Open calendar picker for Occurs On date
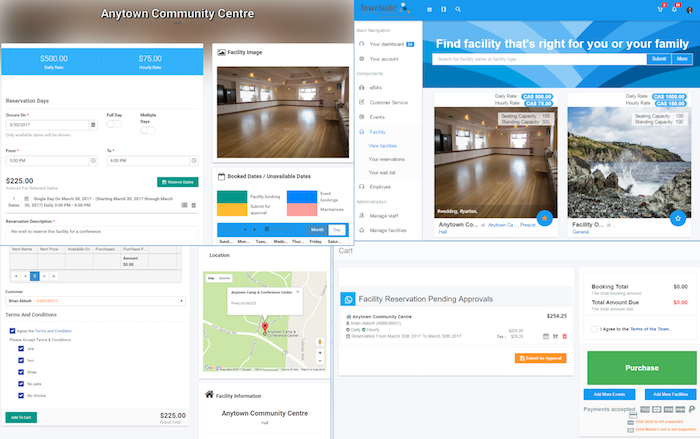 point(93,125)
